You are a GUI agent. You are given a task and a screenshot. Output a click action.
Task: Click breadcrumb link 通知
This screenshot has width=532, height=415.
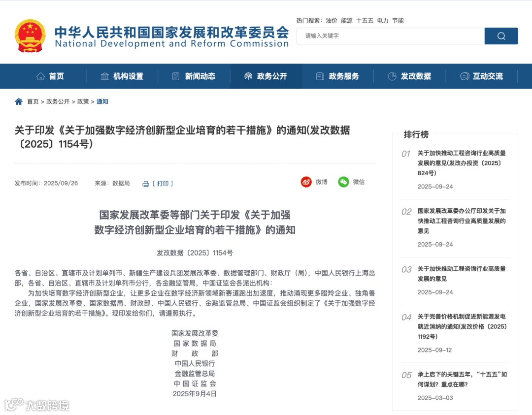[x=102, y=101]
